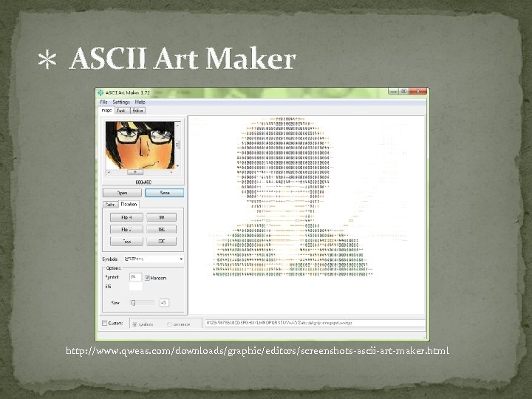Click the button below Flip V

(126, 241)
